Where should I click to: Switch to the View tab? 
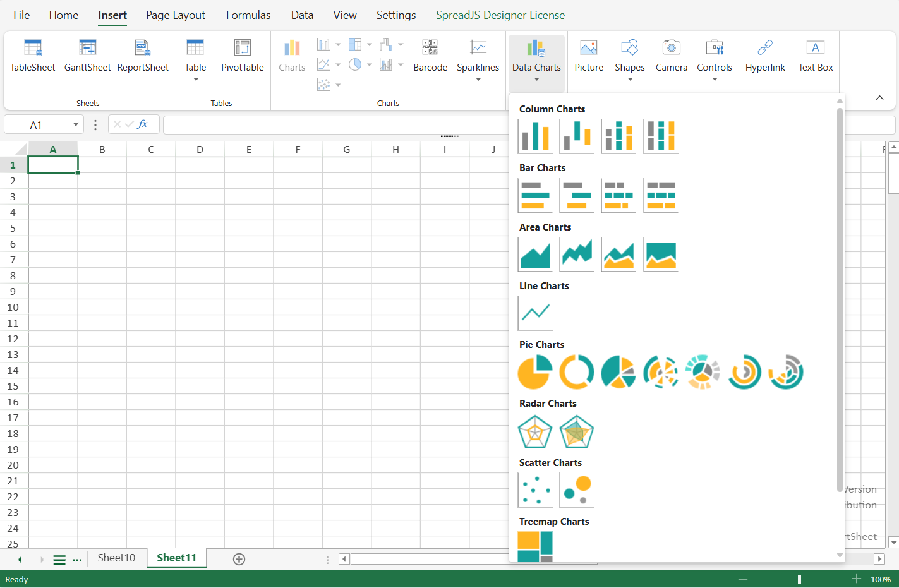coord(345,15)
